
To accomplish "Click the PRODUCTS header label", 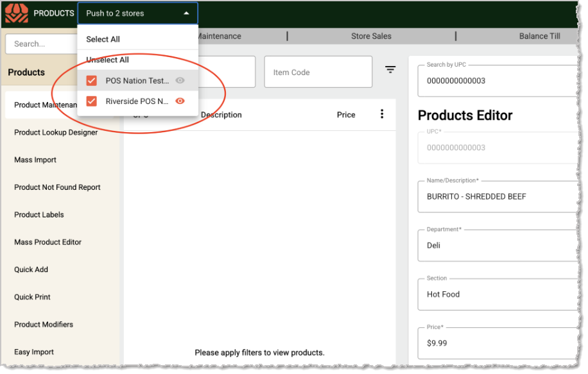I will pyautogui.click(x=54, y=13).
